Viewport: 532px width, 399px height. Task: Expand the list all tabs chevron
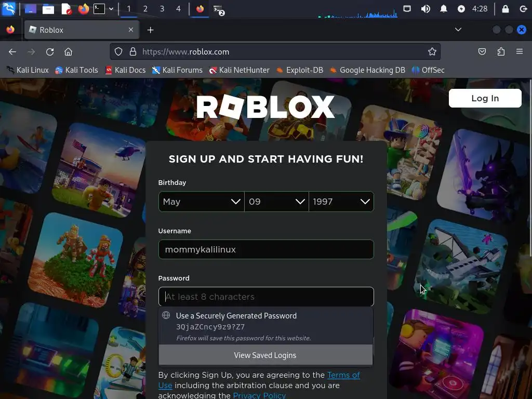click(458, 30)
